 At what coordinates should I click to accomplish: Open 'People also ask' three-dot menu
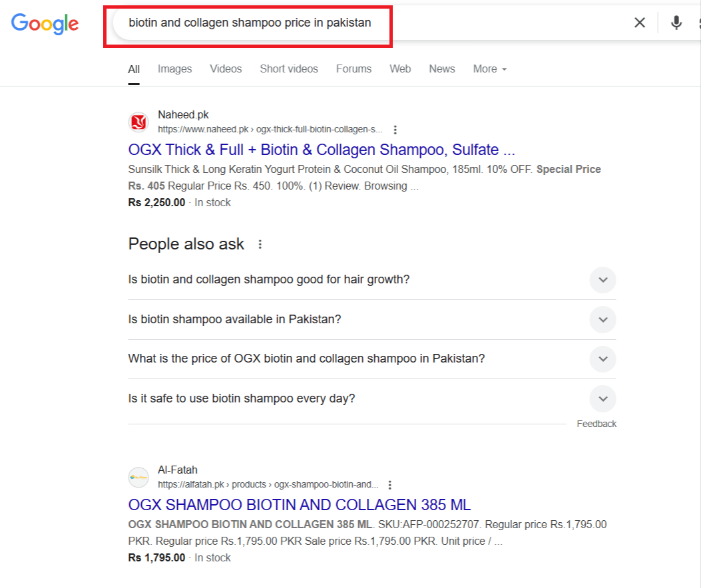coord(260,244)
